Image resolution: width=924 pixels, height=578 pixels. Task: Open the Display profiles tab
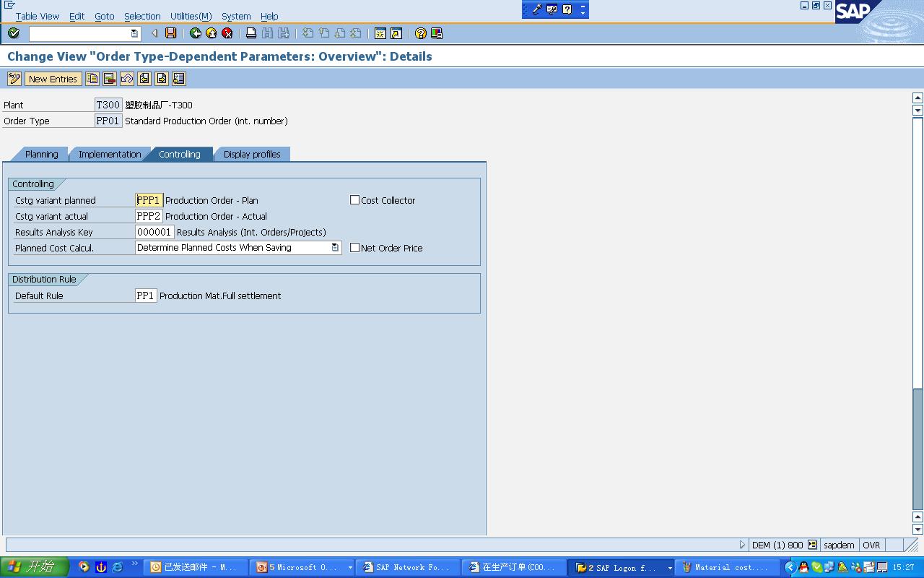coord(252,154)
